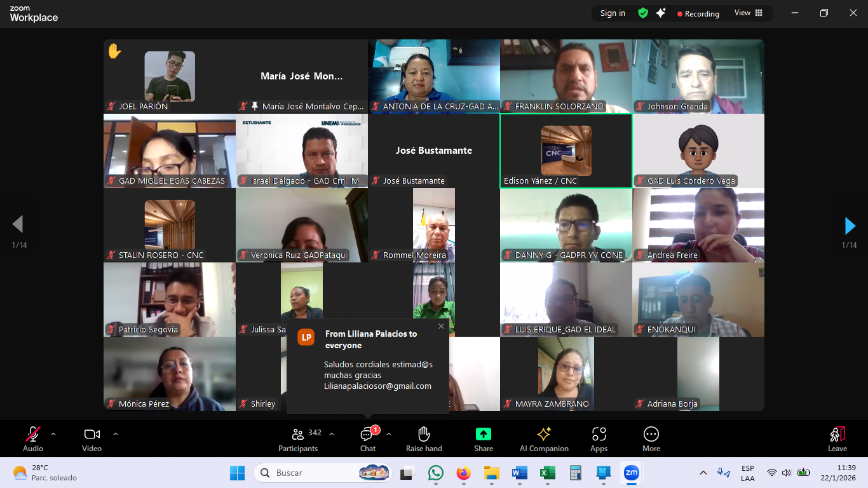Toggle camera with the Video button
This screenshot has width=868, height=488.
coord(92,439)
